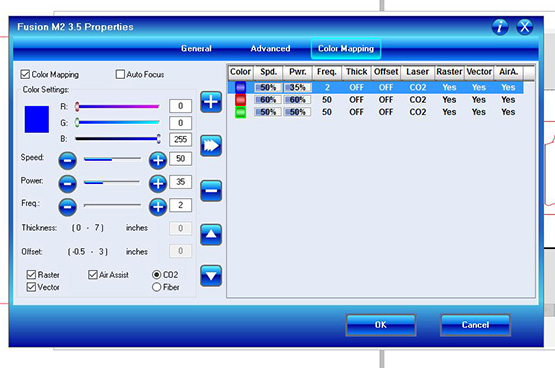555x368 pixels.
Task: Open the info help icon
Action: (x=500, y=27)
